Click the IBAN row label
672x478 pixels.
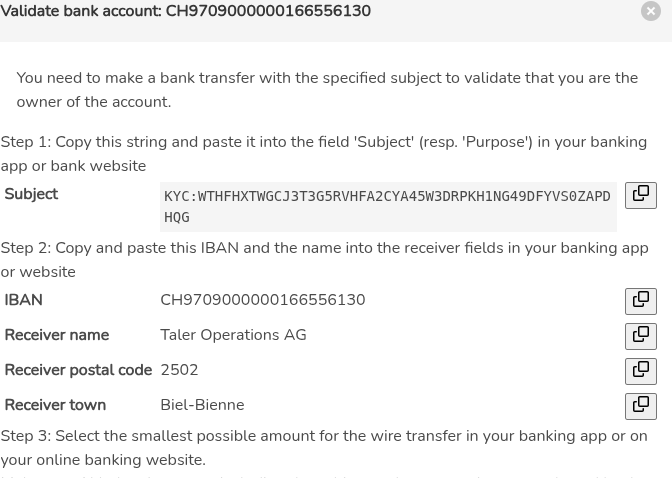(23, 300)
